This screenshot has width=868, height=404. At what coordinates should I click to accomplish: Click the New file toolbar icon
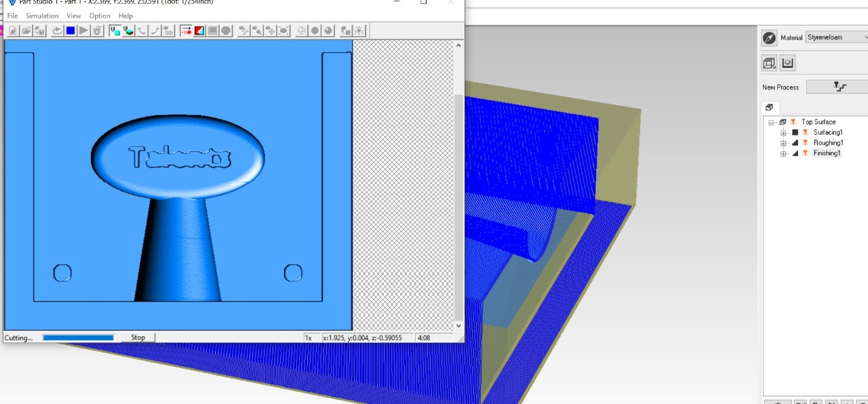click(13, 31)
